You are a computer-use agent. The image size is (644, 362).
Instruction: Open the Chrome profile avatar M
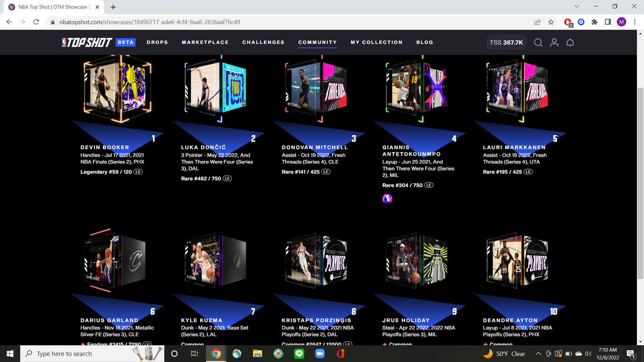(x=621, y=22)
